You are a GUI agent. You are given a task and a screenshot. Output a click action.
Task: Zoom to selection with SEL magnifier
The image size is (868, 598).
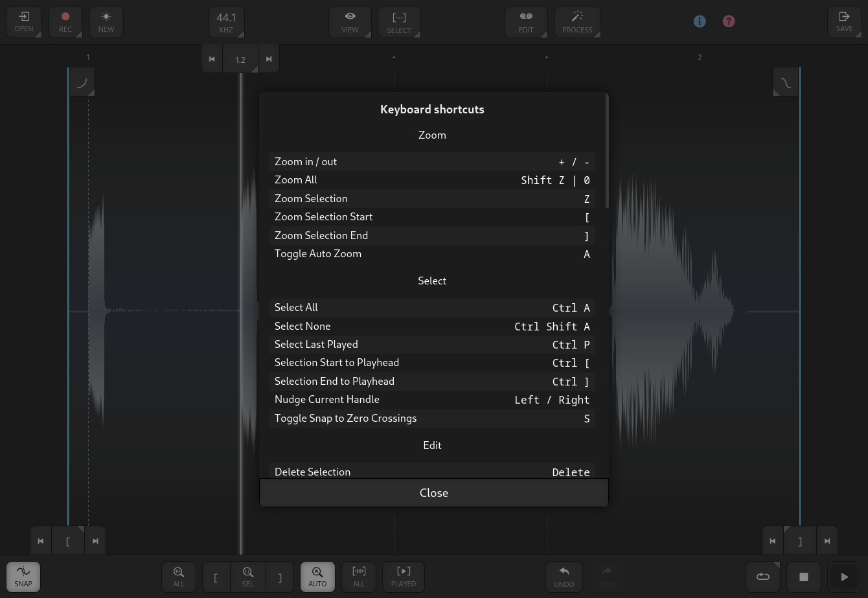(247, 577)
